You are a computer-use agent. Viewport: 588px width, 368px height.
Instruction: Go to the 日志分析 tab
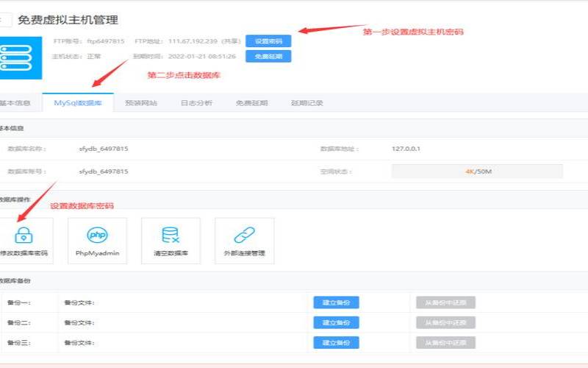click(196, 103)
